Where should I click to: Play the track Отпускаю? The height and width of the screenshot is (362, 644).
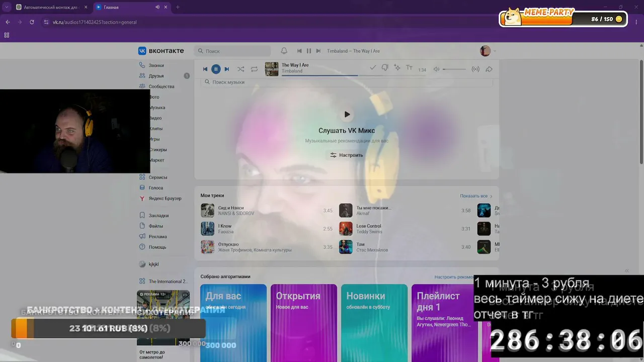[267, 247]
